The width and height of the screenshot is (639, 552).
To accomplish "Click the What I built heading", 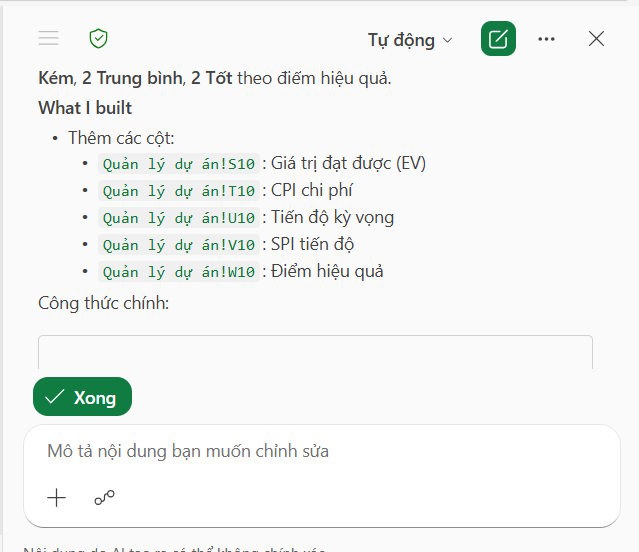I will 85,108.
